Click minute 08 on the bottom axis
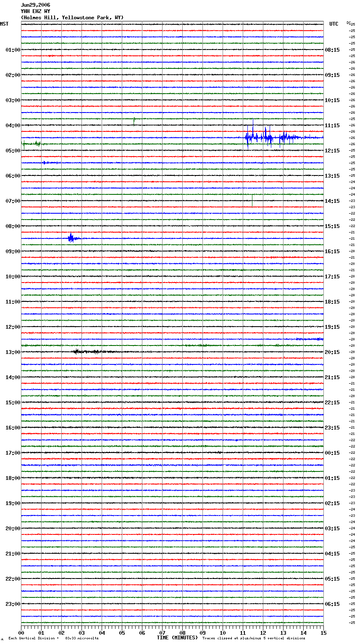 [x=182, y=633]
